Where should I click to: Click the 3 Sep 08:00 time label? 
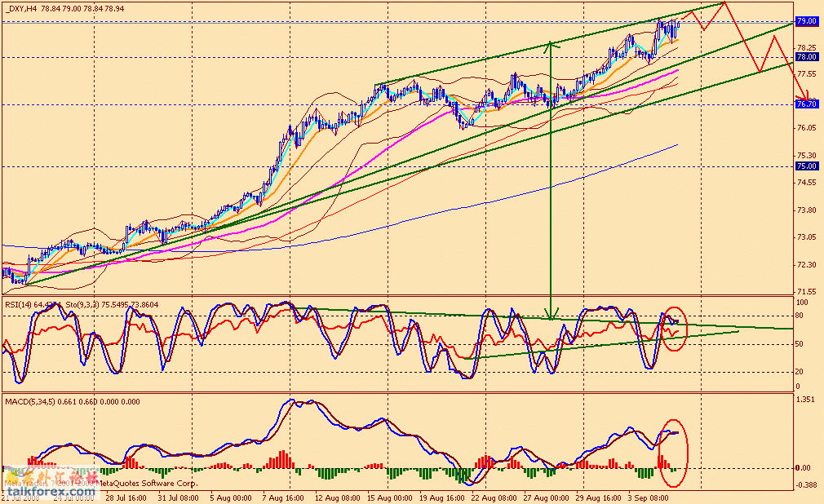click(x=649, y=497)
